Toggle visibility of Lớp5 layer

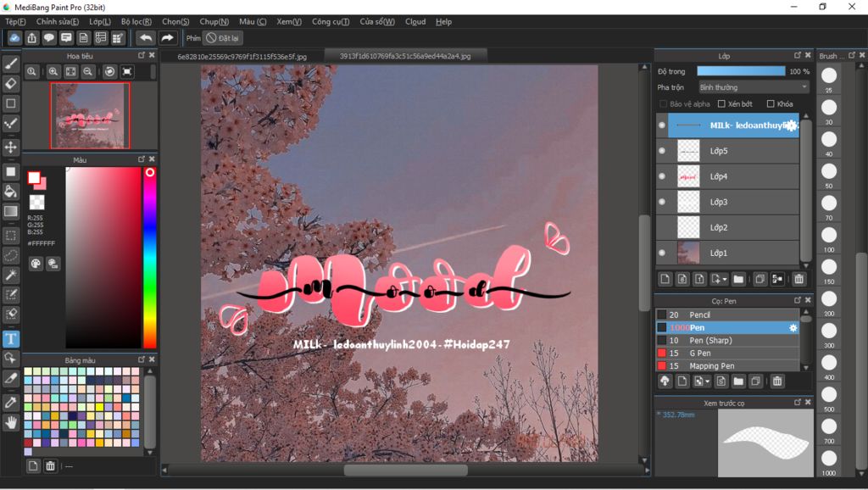click(661, 151)
